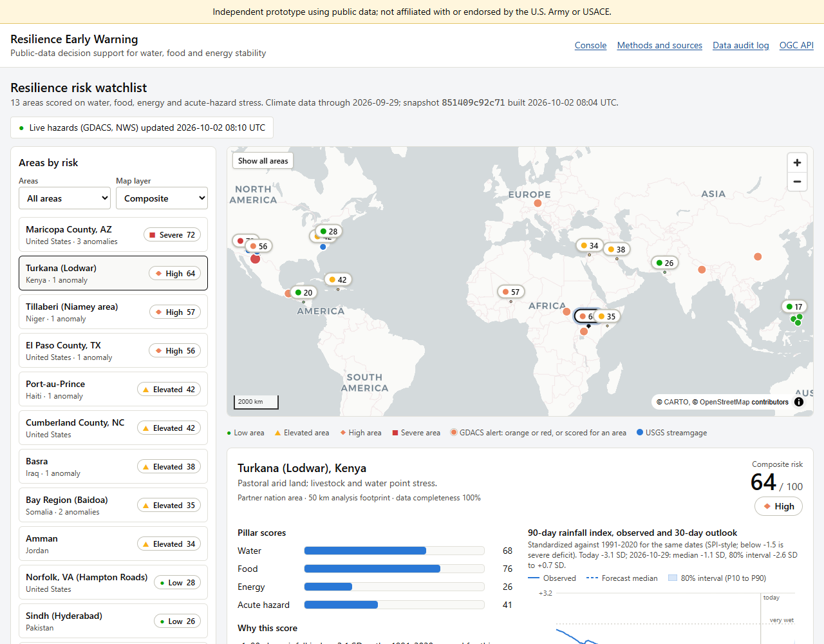This screenshot has width=824, height=644.
Task: Click the Show all areas button
Action: pos(263,161)
